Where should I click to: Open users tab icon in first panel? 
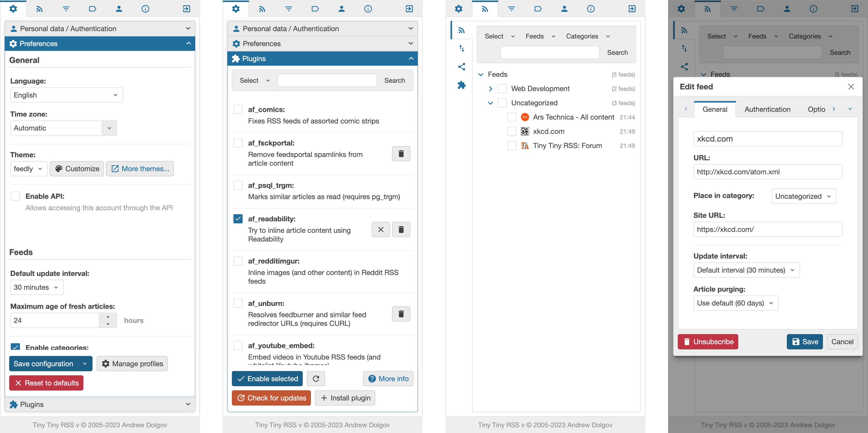click(x=119, y=9)
